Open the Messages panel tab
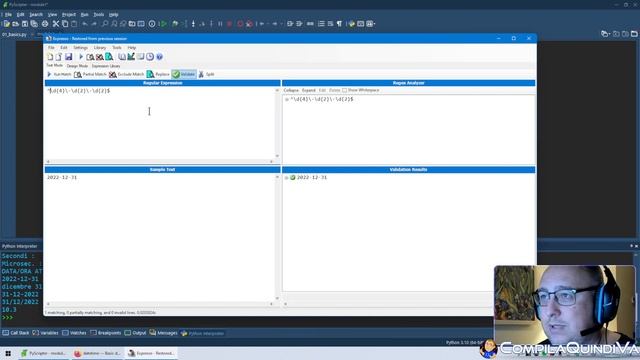The image size is (640, 360). pos(163,333)
